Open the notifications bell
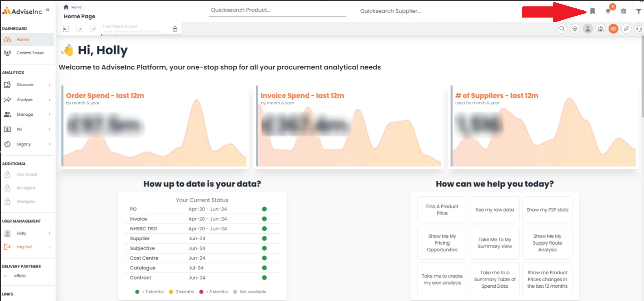Image resolution: width=644 pixels, height=301 pixels. [x=608, y=11]
